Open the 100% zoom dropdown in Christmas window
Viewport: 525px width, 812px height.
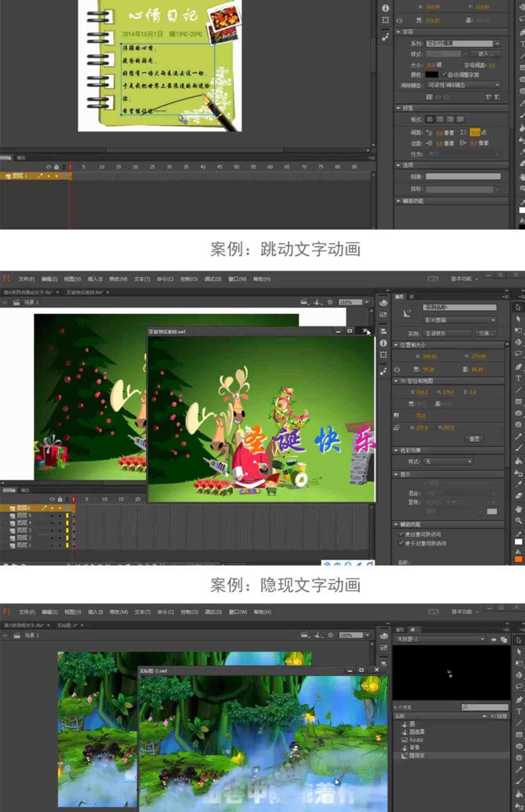coord(366,302)
